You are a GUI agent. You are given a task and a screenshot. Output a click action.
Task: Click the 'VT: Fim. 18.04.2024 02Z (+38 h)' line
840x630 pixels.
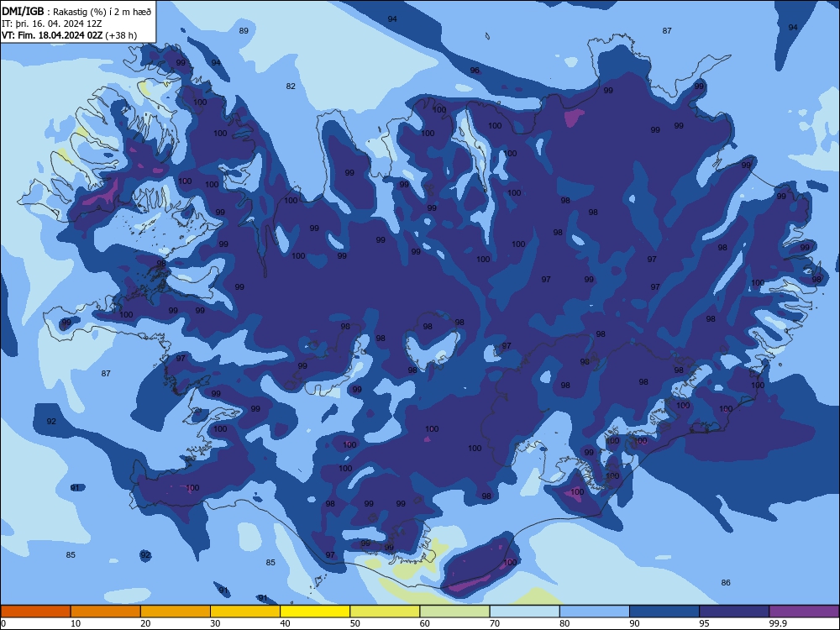69,35
